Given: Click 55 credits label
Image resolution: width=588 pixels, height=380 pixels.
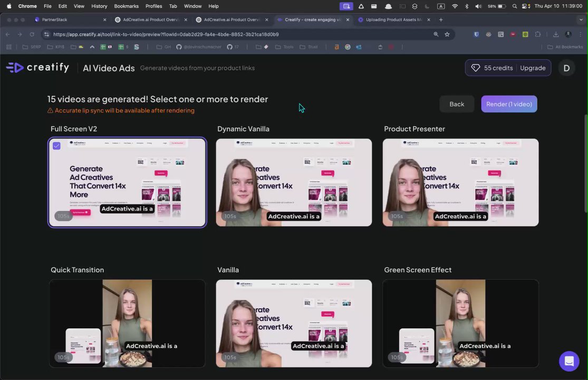Looking at the screenshot, I should point(498,68).
